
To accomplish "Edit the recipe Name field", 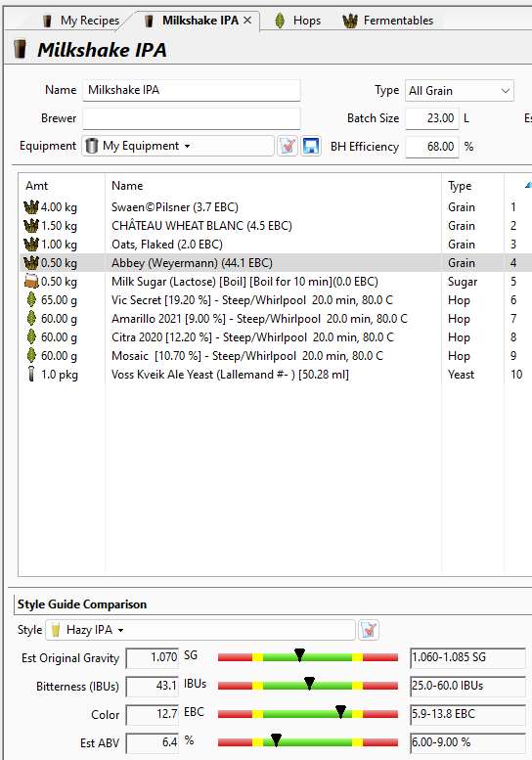I will click(192, 90).
